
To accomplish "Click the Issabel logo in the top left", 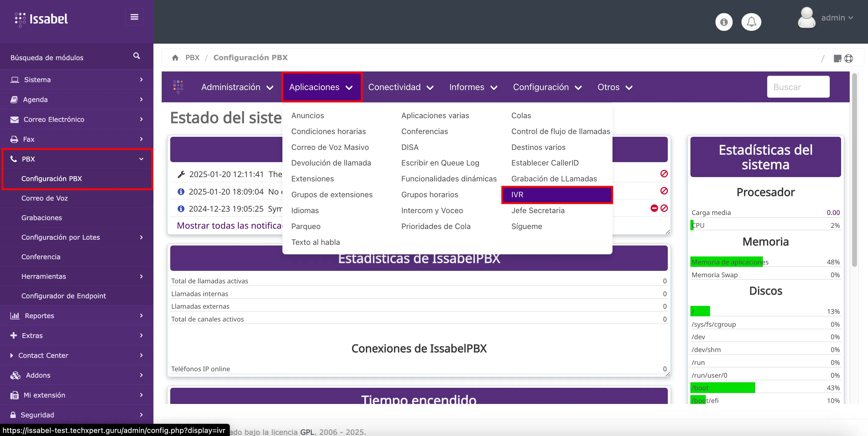I will tap(40, 19).
